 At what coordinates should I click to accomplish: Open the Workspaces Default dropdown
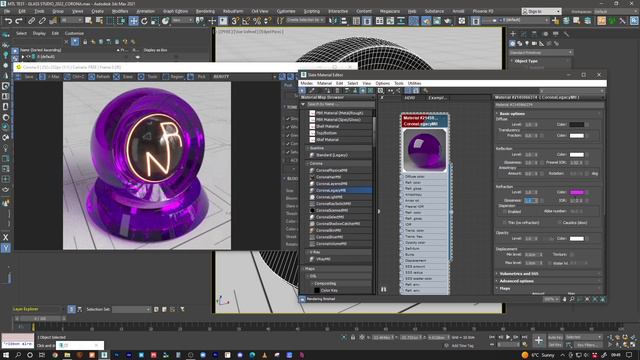616,11
